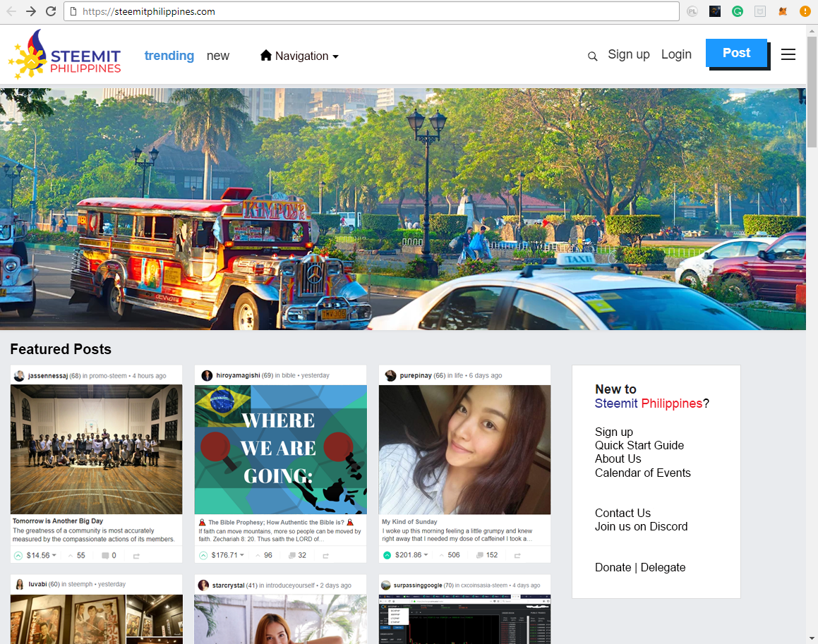
Task: Click the address bar URL field
Action: [371, 11]
